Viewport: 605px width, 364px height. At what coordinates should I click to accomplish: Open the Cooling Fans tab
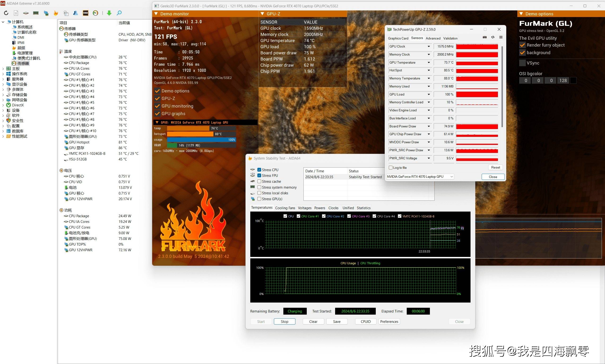coord(285,208)
